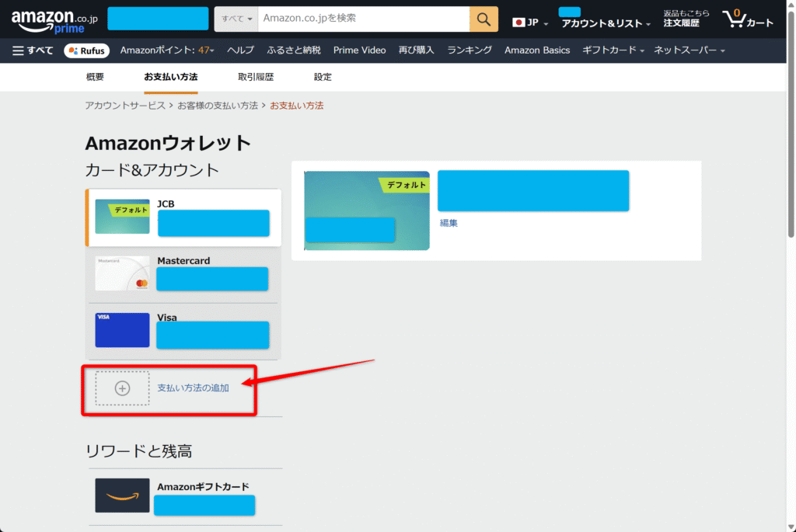Click the Visa card name
The width and height of the screenshot is (796, 532).
coord(167,318)
